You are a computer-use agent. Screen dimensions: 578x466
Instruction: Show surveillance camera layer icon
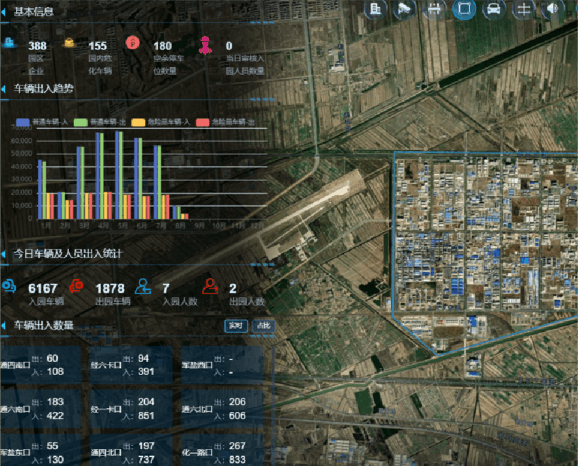(x=404, y=8)
